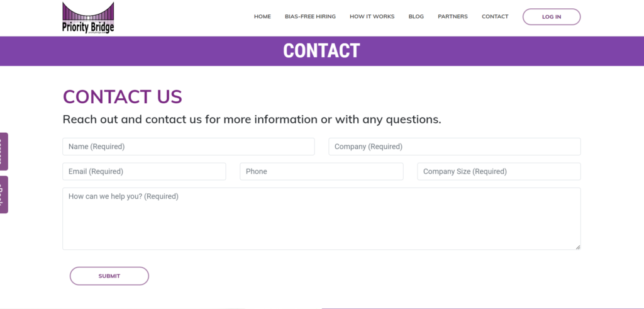Open the BIAS-FREE HIRING menu item

click(310, 17)
